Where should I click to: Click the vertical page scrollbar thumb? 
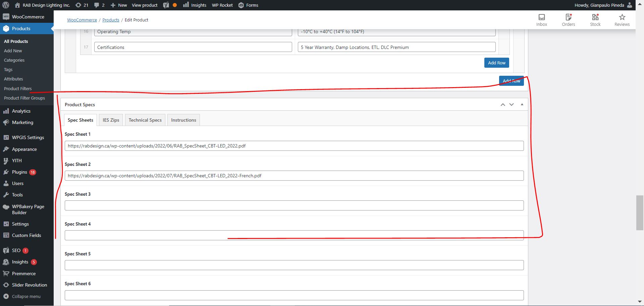coord(640,212)
